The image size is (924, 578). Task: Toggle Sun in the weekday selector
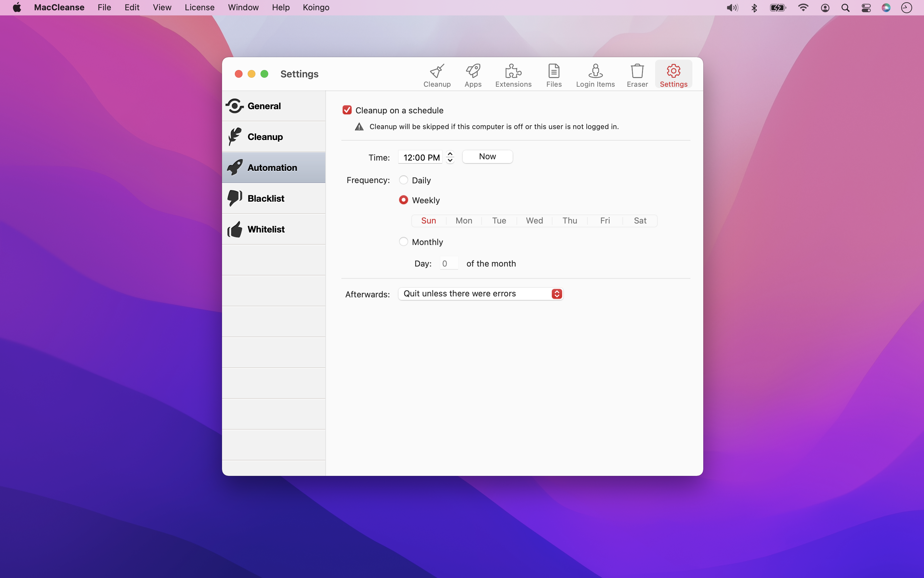(428, 221)
